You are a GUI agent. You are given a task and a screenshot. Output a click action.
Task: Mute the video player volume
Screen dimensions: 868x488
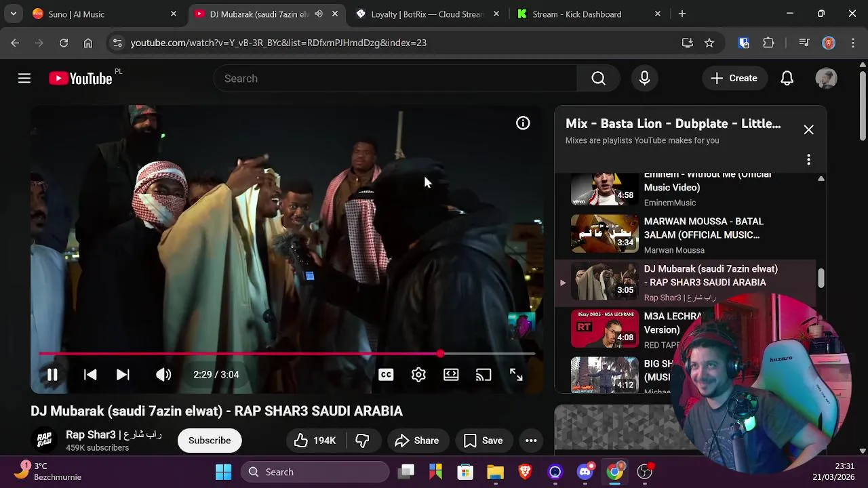[163, 375]
